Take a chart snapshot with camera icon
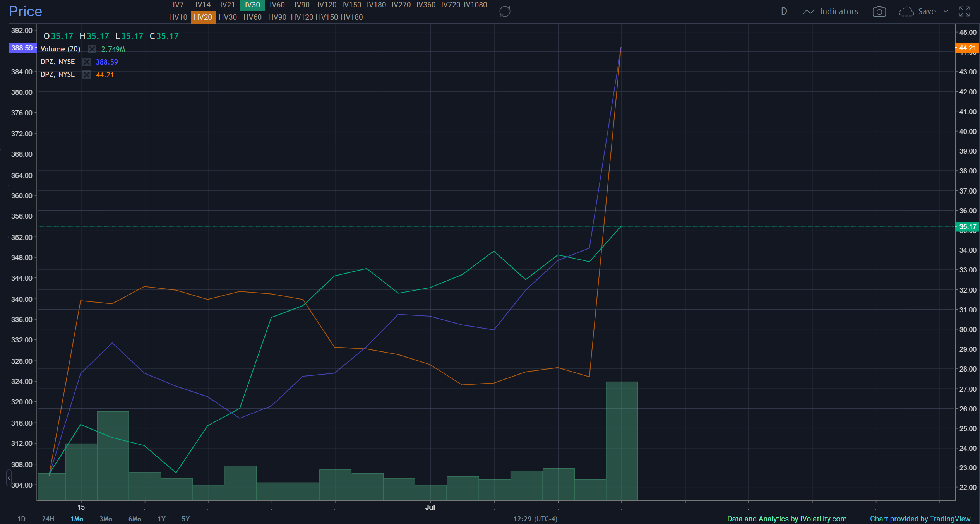 (879, 12)
